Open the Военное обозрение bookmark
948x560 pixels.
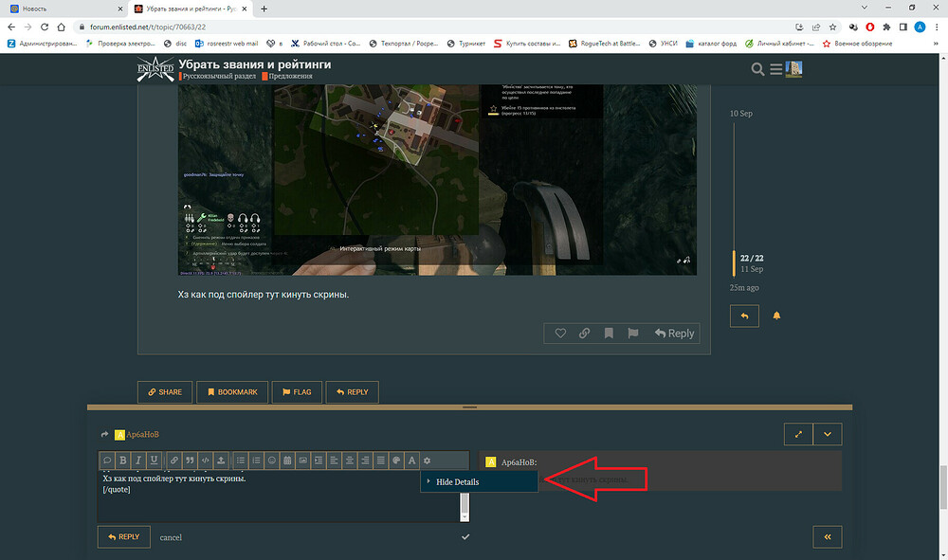pyautogui.click(x=857, y=44)
